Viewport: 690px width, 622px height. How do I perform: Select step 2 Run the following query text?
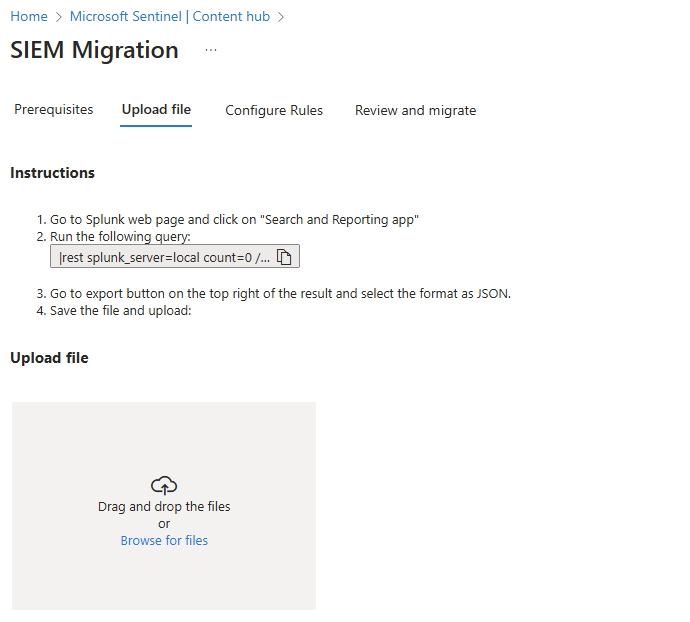pyautogui.click(x=120, y=236)
